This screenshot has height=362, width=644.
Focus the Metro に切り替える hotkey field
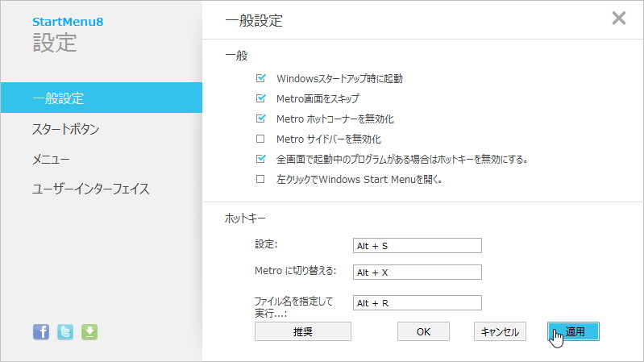[418, 272]
